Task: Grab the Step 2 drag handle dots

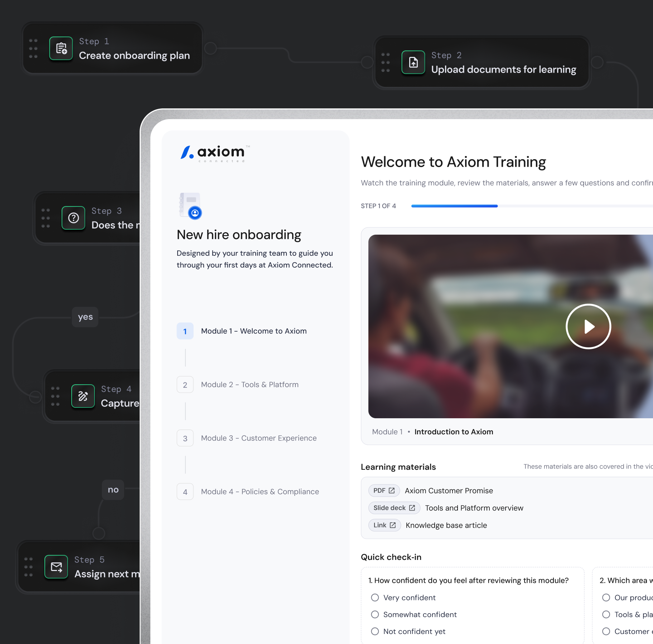Action: coord(386,62)
